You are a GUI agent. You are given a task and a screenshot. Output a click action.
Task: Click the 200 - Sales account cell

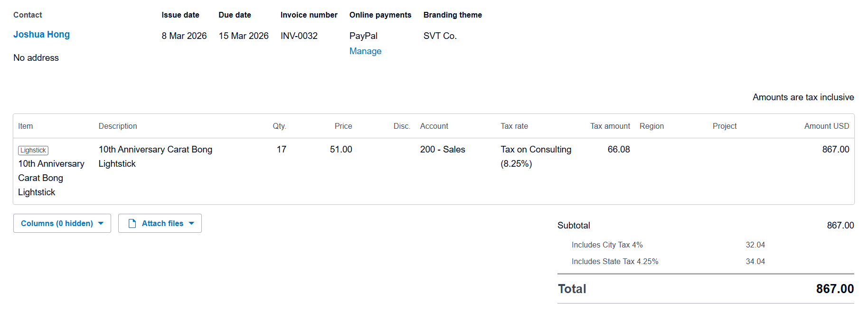(x=442, y=149)
